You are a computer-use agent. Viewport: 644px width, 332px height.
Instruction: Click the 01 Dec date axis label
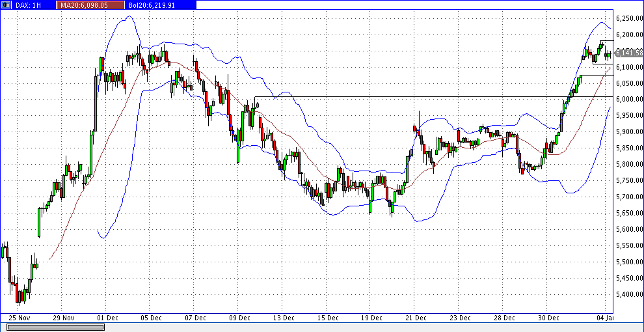click(x=107, y=318)
